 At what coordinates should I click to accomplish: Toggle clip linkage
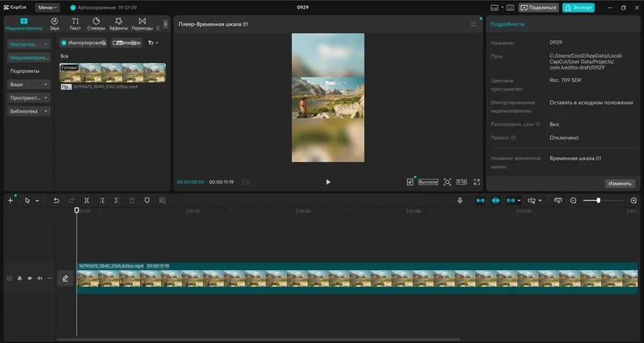pyautogui.click(x=511, y=200)
